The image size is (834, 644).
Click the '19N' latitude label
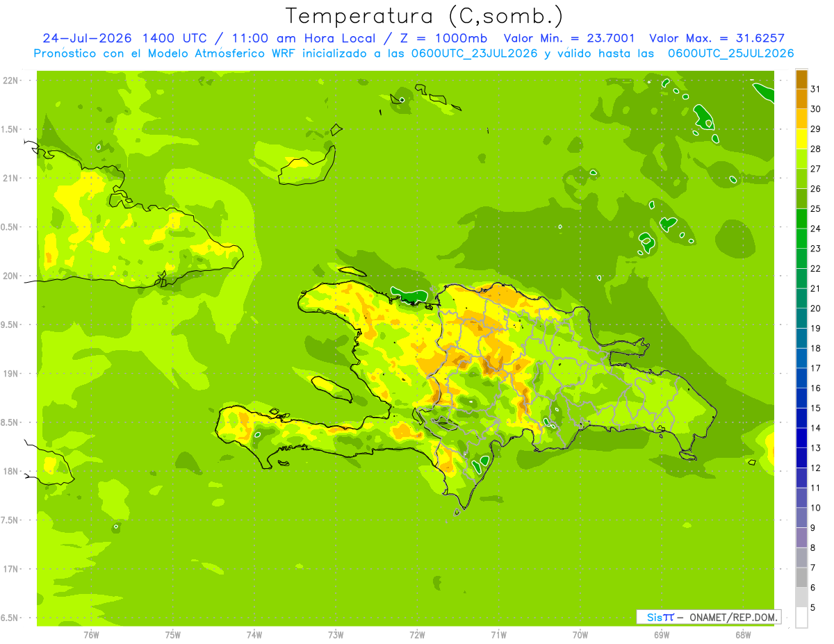tap(10, 374)
